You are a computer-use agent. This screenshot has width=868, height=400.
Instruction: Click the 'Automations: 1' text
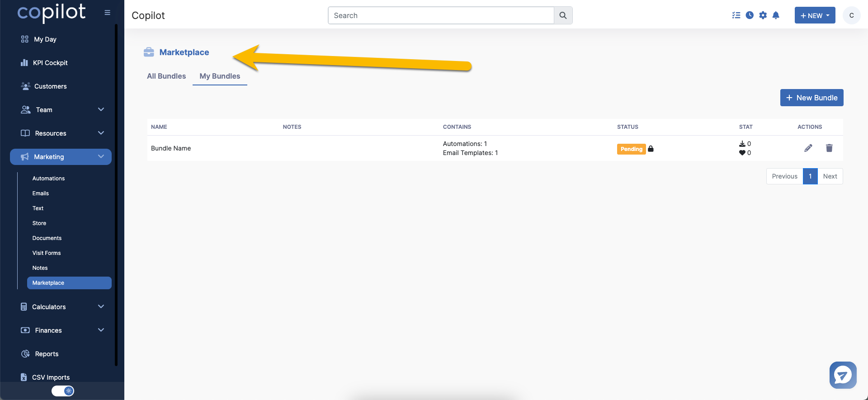point(465,144)
